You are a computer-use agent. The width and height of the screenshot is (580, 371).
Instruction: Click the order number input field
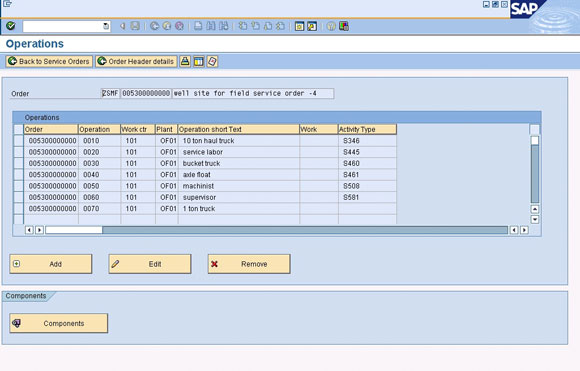coord(146,94)
